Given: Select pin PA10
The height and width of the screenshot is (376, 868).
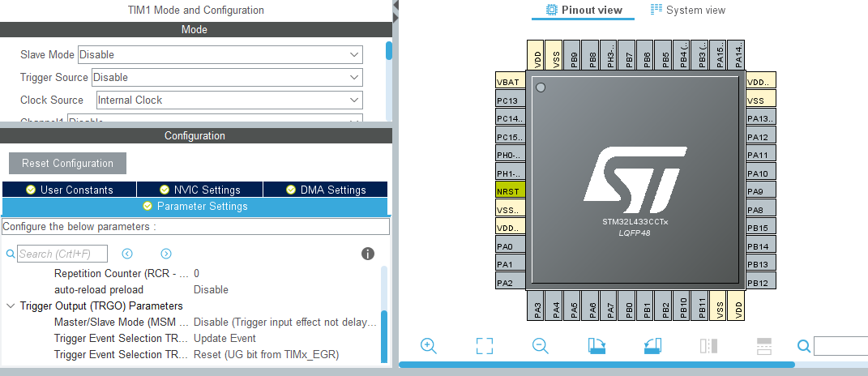Looking at the screenshot, I should click(760, 173).
